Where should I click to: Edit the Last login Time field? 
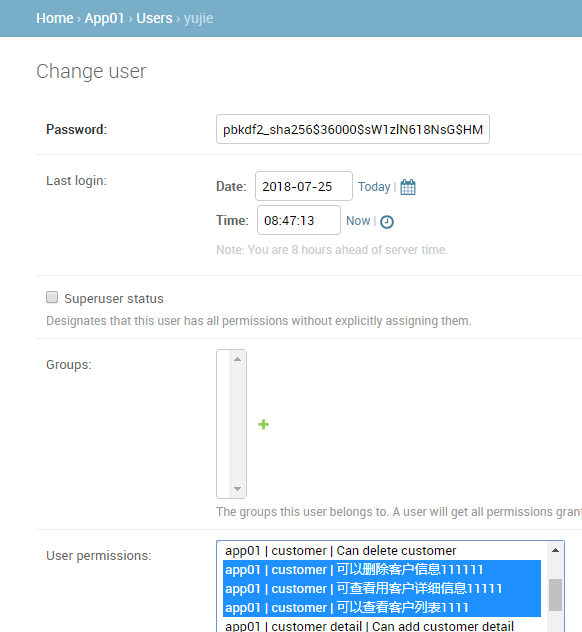click(299, 220)
